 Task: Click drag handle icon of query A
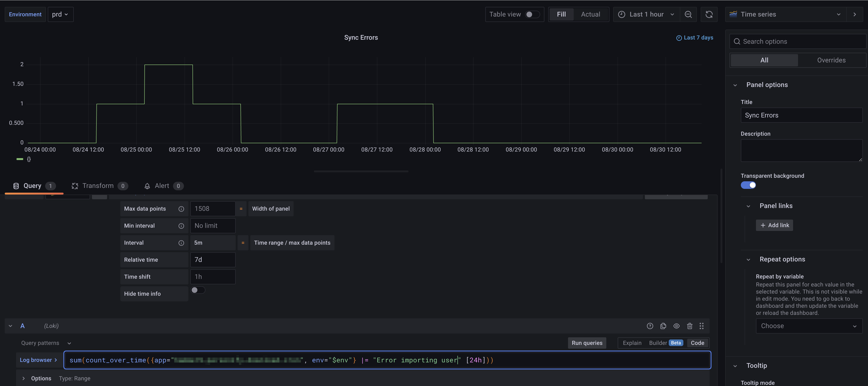click(x=702, y=326)
